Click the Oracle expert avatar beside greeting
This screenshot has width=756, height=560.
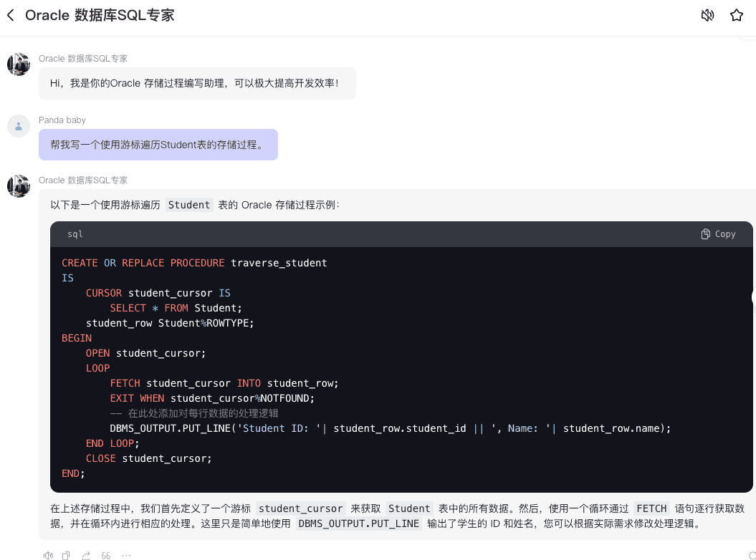(19, 64)
